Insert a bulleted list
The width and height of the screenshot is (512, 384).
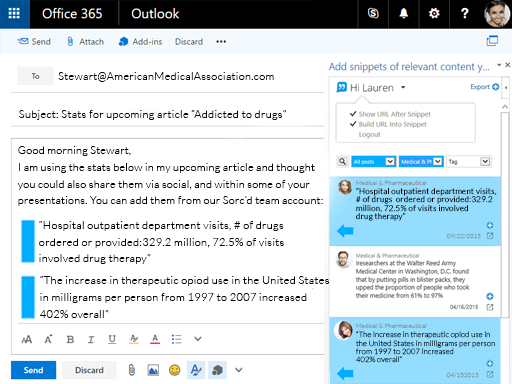tap(176, 339)
